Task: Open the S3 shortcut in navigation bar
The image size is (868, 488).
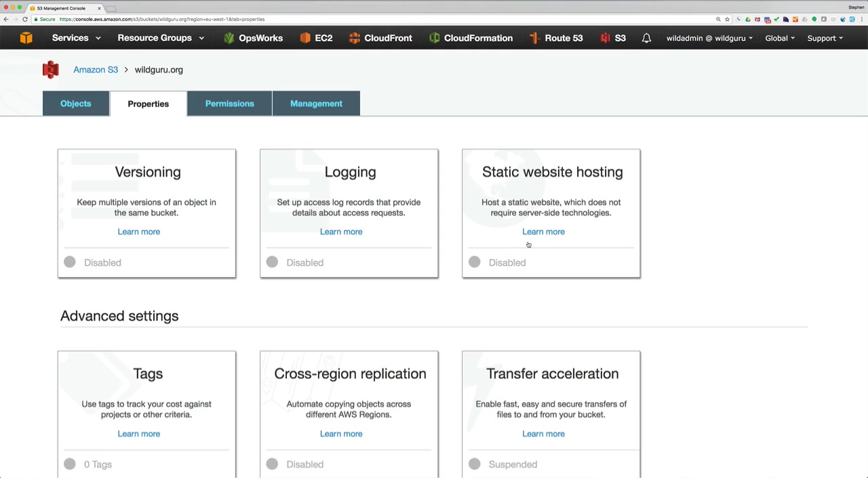Action: point(613,38)
